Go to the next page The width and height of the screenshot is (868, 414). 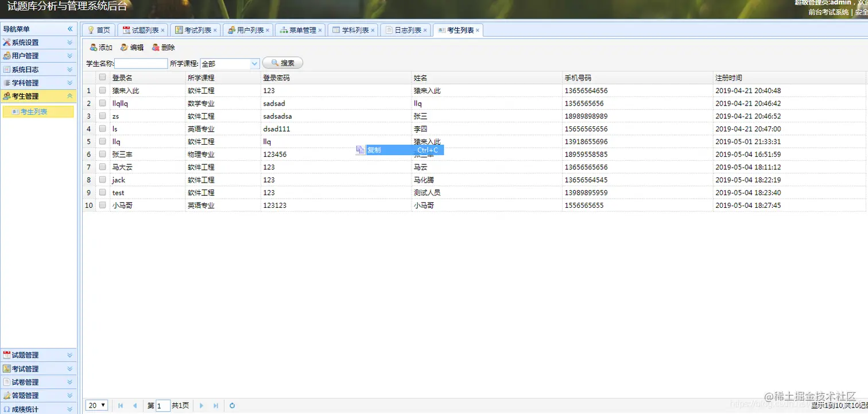(x=201, y=406)
